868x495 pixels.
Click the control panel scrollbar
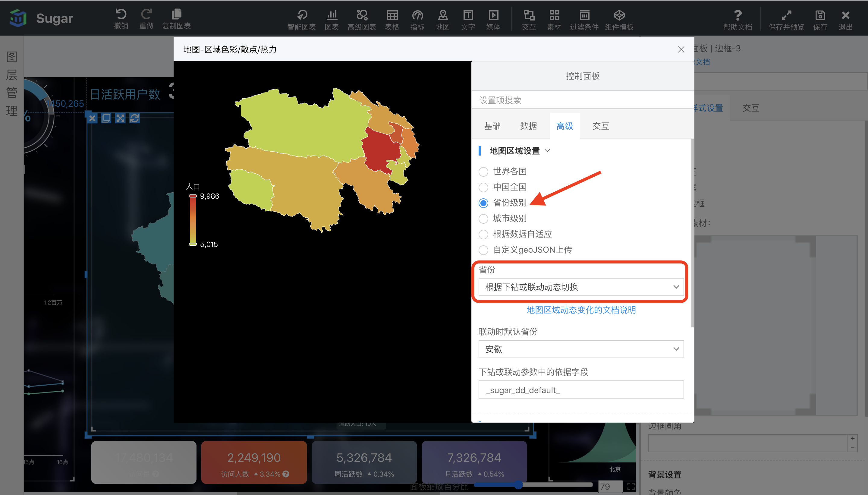[x=692, y=233]
